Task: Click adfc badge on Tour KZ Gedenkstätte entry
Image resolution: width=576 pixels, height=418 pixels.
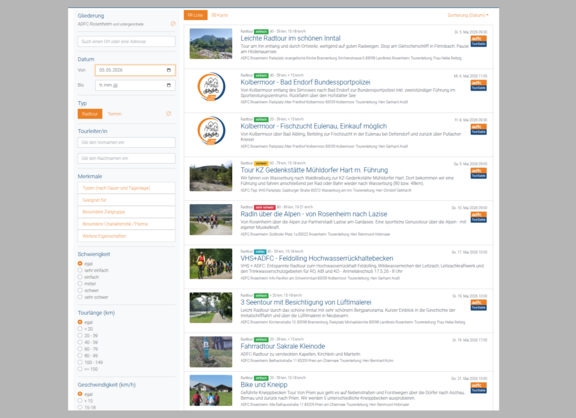Action: point(479,173)
